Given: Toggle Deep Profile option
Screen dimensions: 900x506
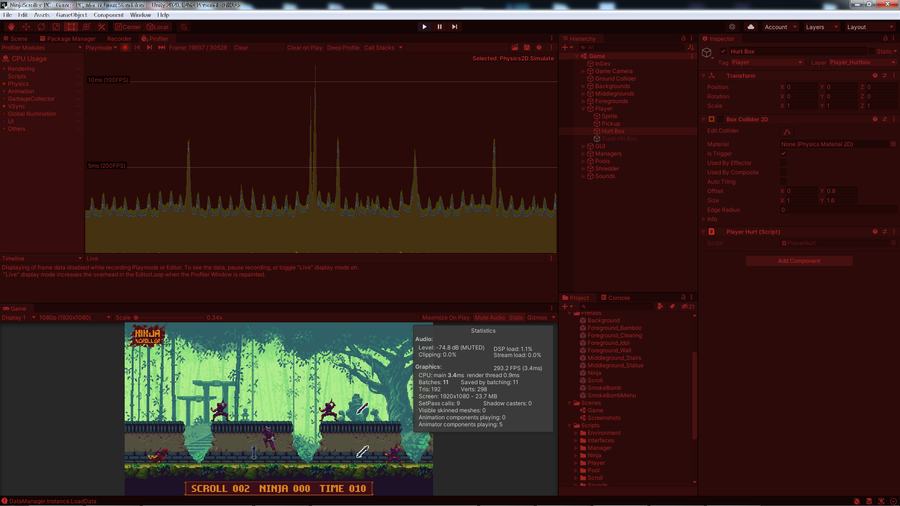Looking at the screenshot, I should [x=343, y=48].
